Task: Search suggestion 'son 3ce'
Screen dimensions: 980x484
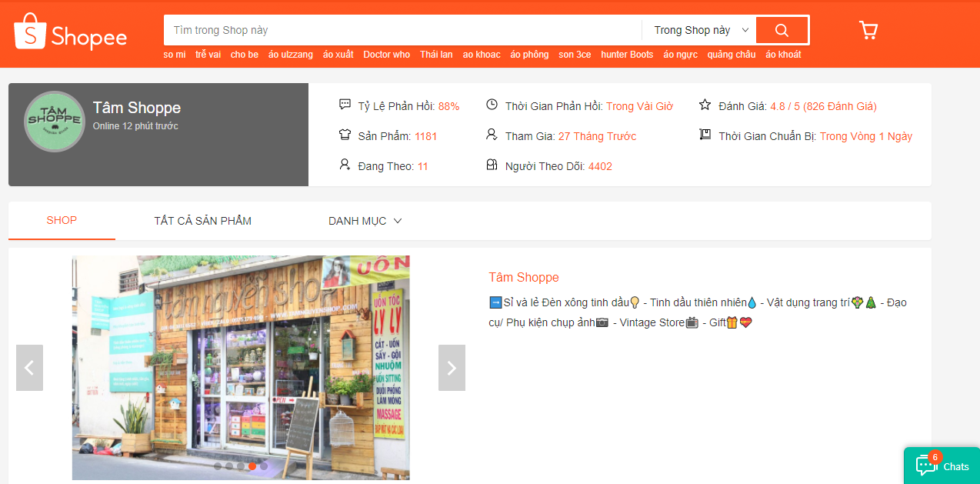Action: click(x=575, y=55)
